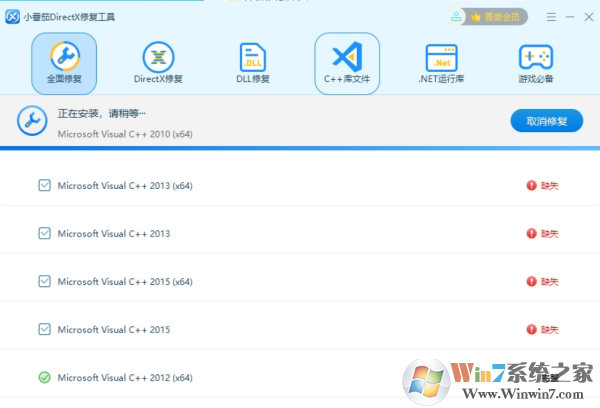Click the blue installation progress bar

(300, 148)
